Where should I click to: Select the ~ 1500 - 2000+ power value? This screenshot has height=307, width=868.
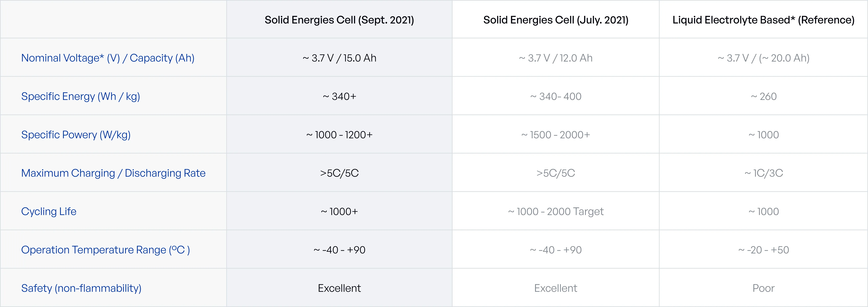point(556,135)
